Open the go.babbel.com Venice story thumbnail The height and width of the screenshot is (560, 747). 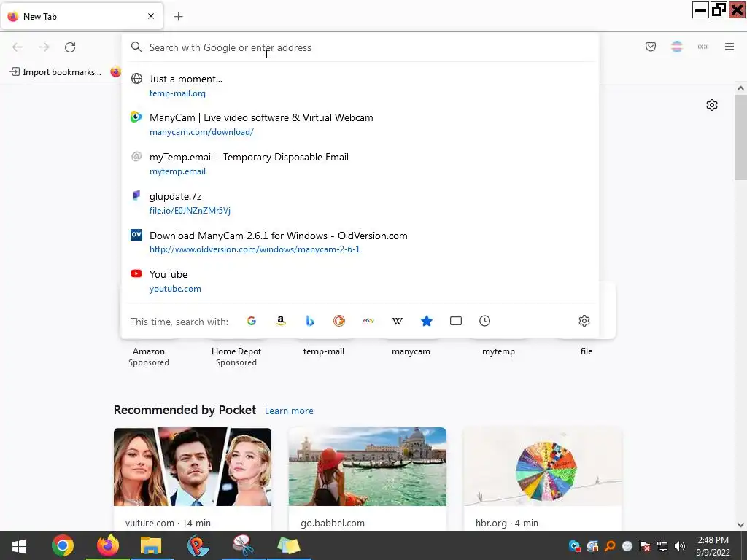click(x=368, y=467)
